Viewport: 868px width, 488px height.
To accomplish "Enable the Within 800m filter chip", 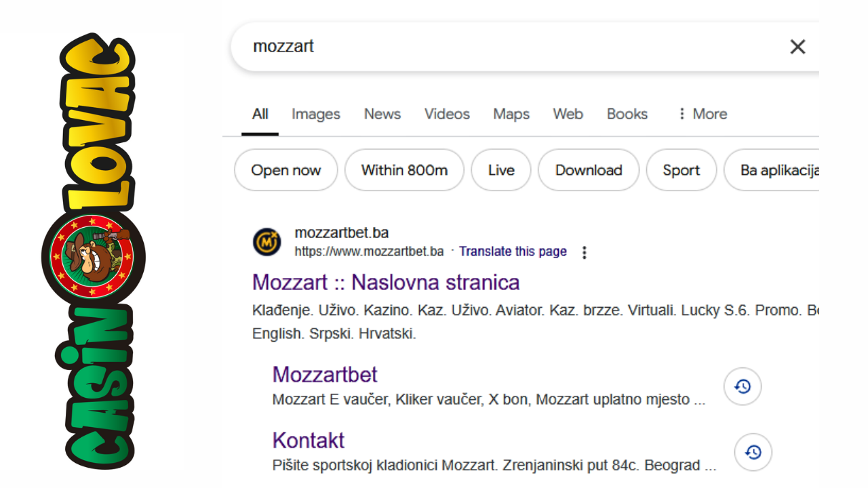I will tap(404, 170).
